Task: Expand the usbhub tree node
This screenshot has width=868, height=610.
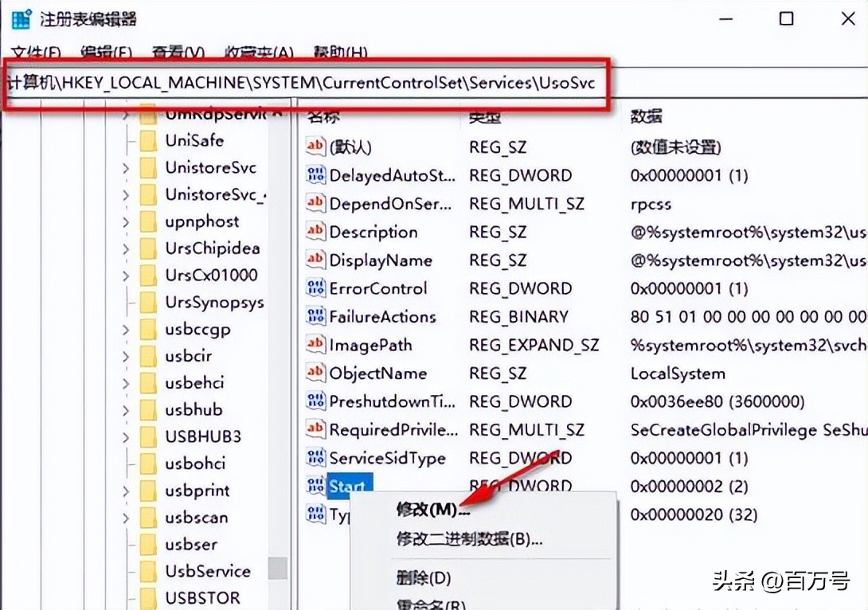Action: tap(126, 410)
